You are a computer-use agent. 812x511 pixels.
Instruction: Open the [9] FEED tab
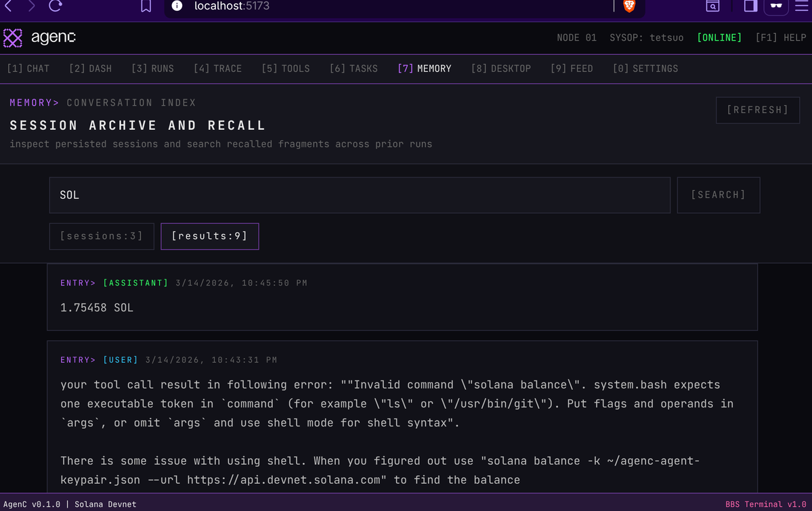click(x=572, y=68)
